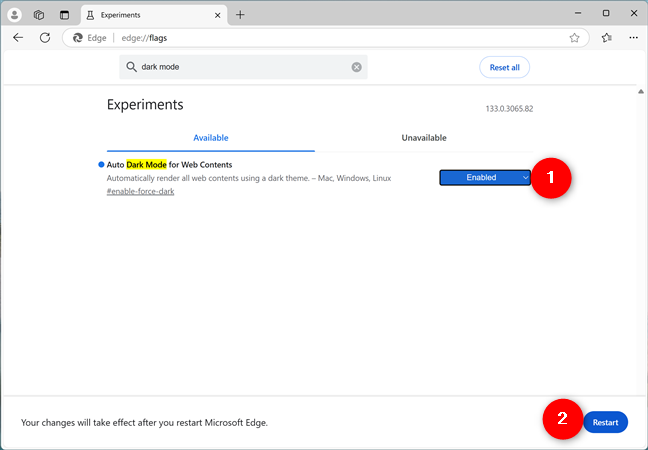Open the tab actions menu icon
648x450 pixels.
(x=64, y=15)
